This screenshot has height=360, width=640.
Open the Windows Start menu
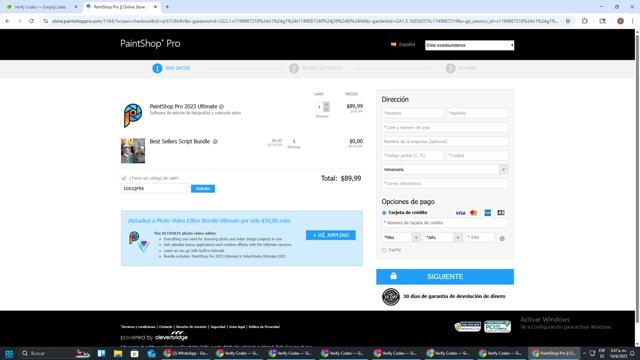9,353
